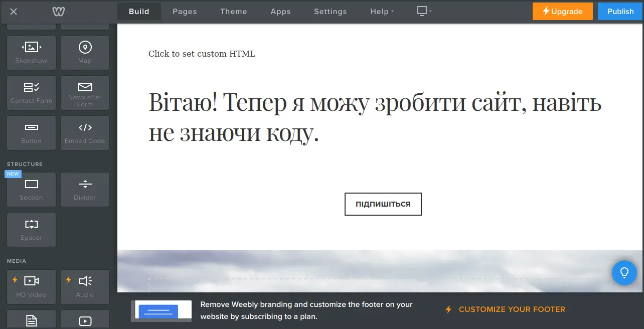The height and width of the screenshot is (329, 644).
Task: Switch to the Build tab
Action: 139,12
